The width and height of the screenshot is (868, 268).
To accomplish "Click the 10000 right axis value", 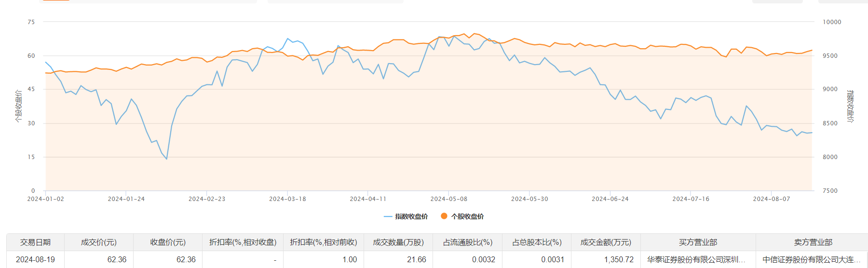I will 832,22.
